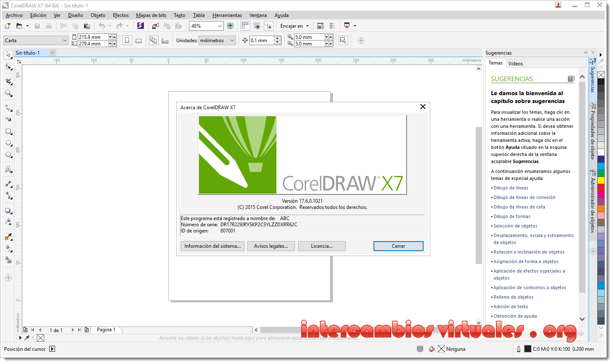
Task: Toggle landscape page orientation
Action: click(x=138, y=40)
